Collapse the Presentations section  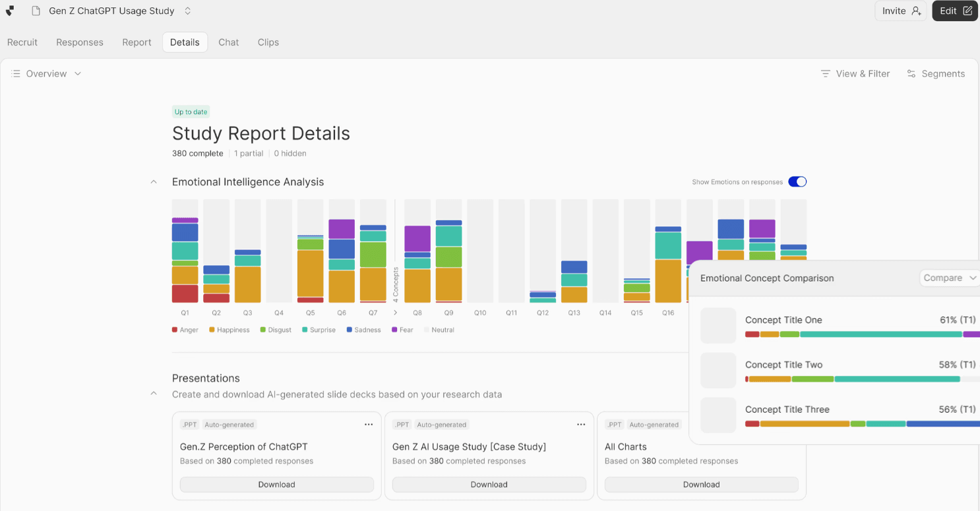(154, 394)
